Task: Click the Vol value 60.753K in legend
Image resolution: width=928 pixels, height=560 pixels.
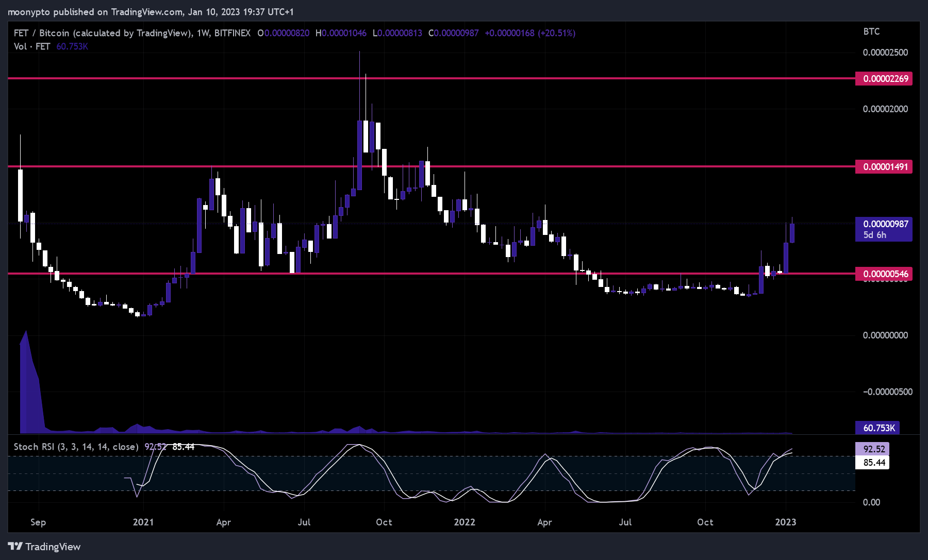Action: click(72, 46)
